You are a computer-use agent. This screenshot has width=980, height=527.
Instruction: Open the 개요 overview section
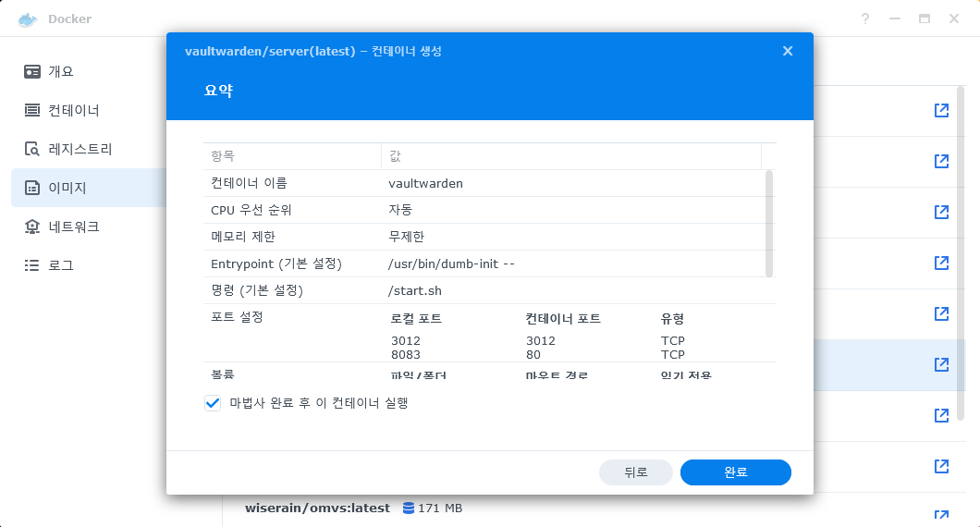(88, 71)
